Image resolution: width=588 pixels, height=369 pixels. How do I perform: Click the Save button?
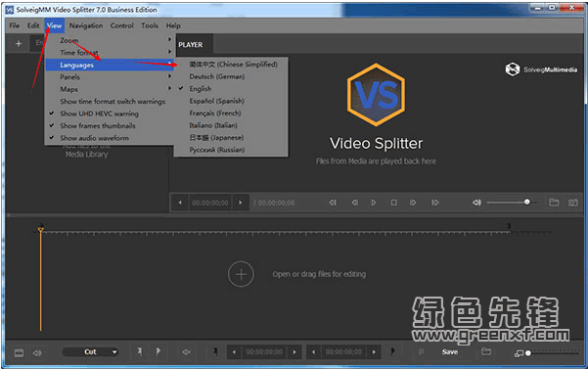450,351
